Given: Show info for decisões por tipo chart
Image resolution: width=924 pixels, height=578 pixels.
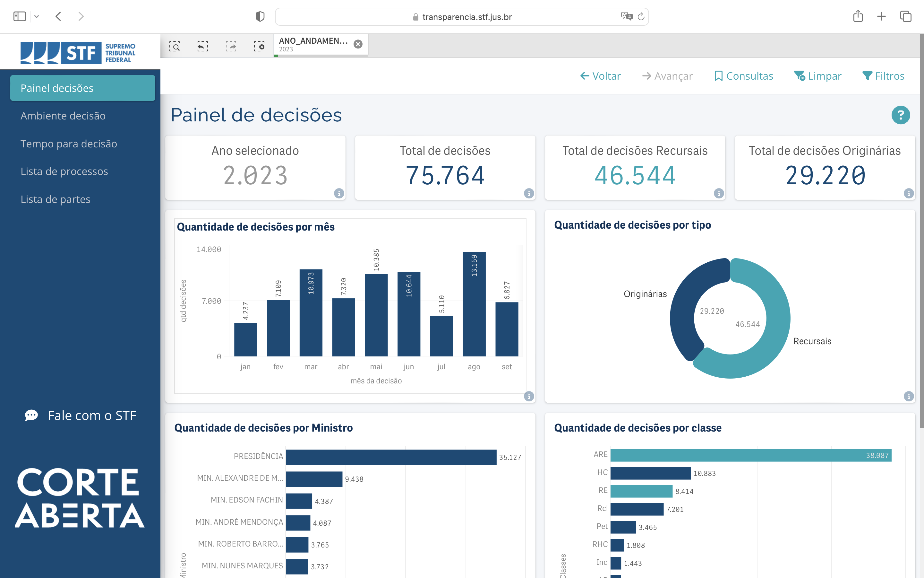Looking at the screenshot, I should coord(908,397).
